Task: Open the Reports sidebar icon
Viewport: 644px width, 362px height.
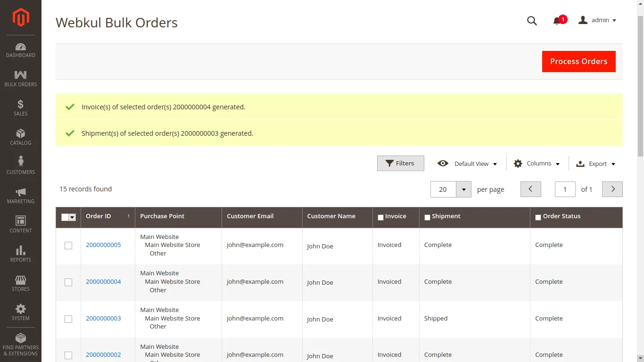Action: pyautogui.click(x=20, y=254)
